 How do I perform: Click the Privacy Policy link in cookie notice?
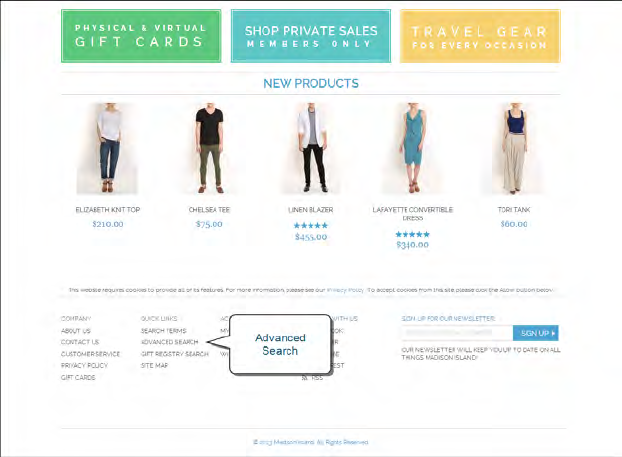[x=345, y=290]
